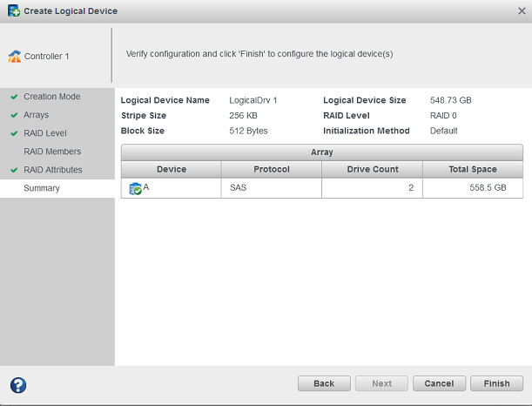532x406 pixels.
Task: Go to the Creation Mode step
Action: pos(51,97)
